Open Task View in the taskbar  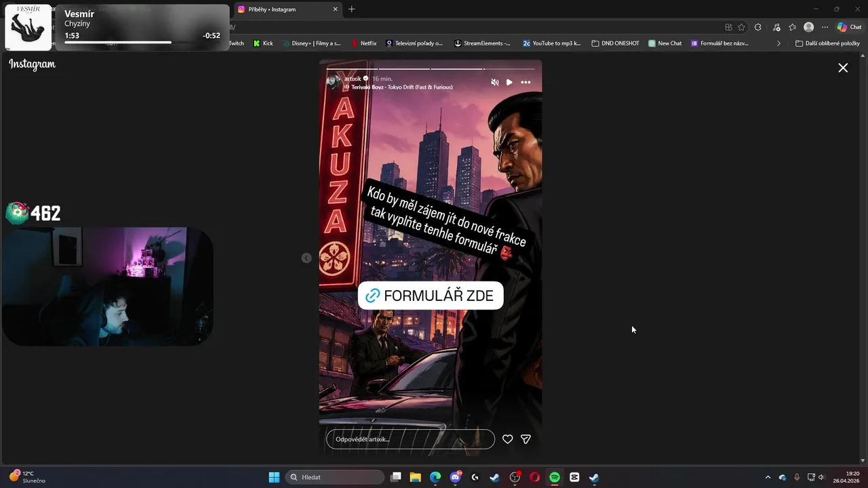pyautogui.click(x=396, y=477)
